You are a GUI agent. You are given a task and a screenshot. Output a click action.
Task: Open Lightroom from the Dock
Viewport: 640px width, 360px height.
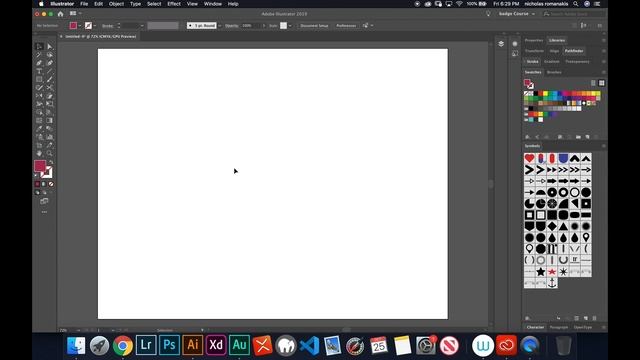pos(146,345)
